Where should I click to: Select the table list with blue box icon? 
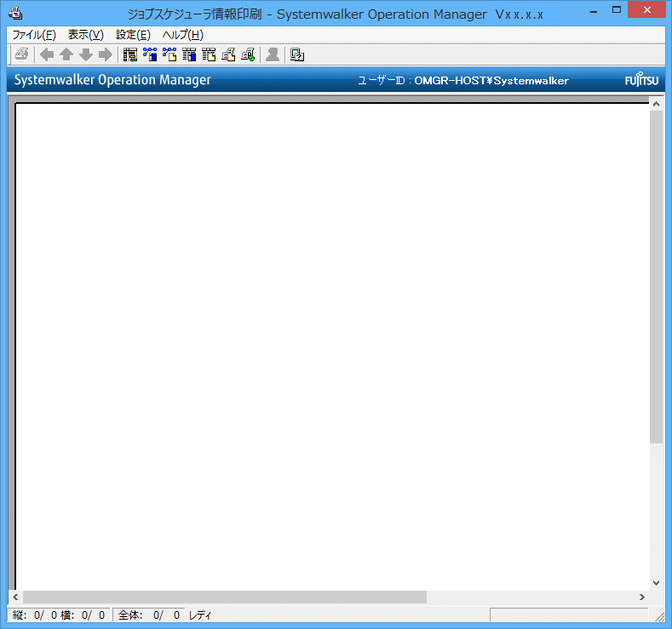[189, 54]
